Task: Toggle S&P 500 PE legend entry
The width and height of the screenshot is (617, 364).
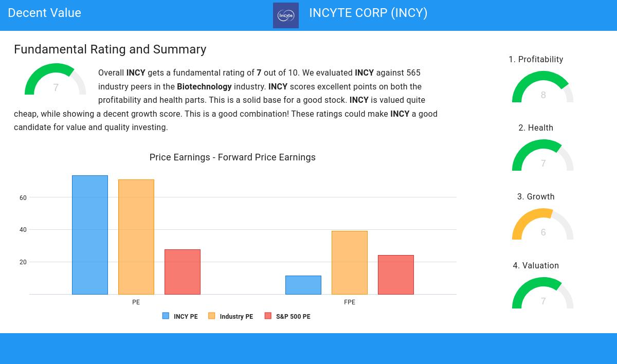Action: click(x=293, y=317)
